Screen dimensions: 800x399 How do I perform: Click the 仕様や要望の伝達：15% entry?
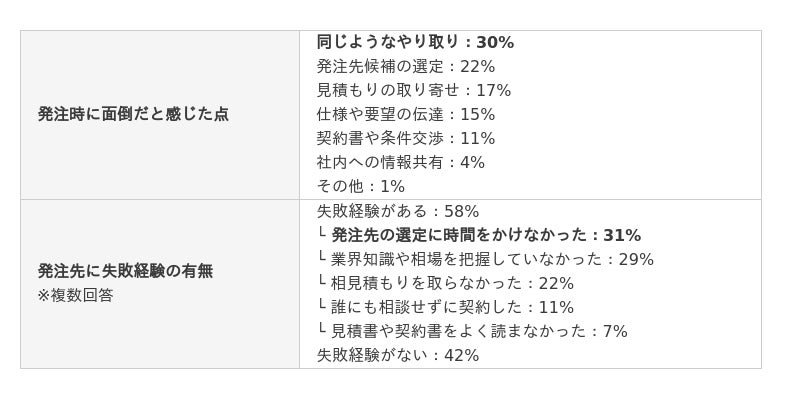click(406, 114)
